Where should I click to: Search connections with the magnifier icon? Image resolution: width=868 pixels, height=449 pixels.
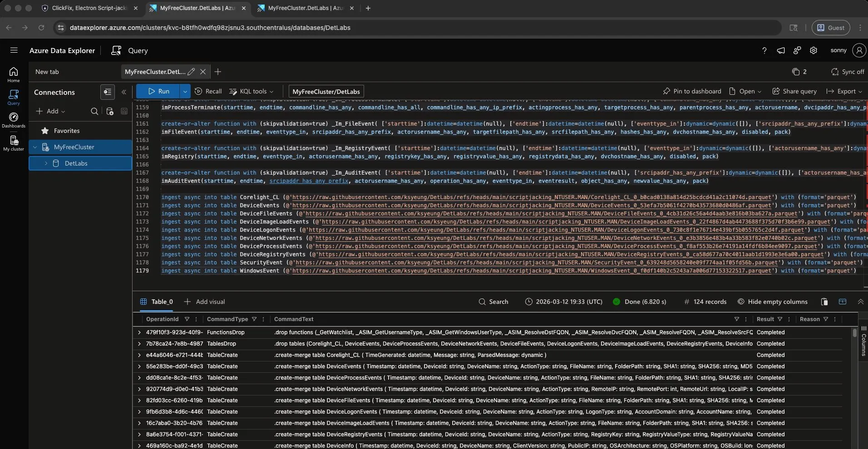tap(94, 111)
